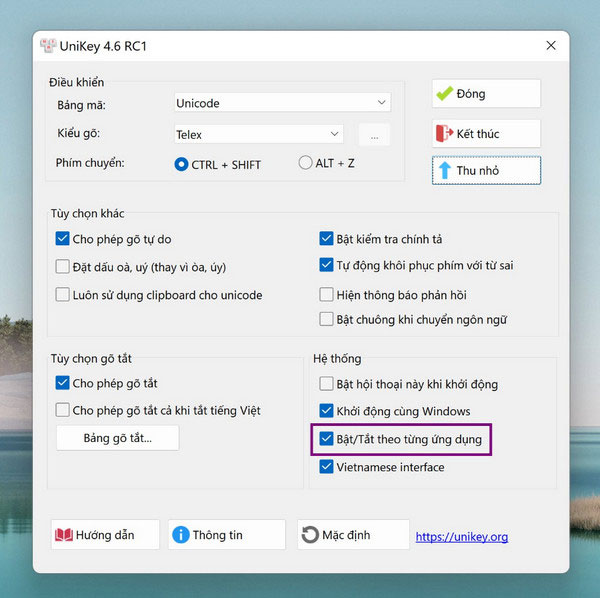Check Bật chuông khi chuyển ngôn ngữ
The image size is (600, 598).
[x=326, y=319]
